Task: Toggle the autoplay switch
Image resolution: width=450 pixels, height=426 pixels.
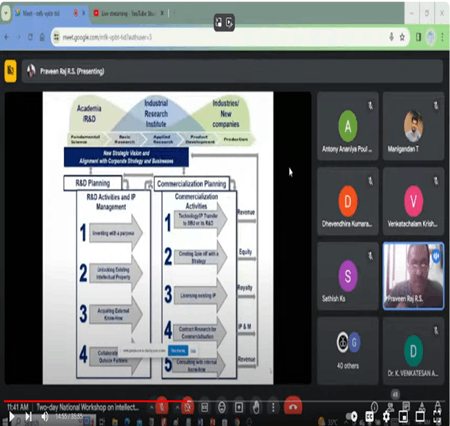Action: [x=351, y=416]
